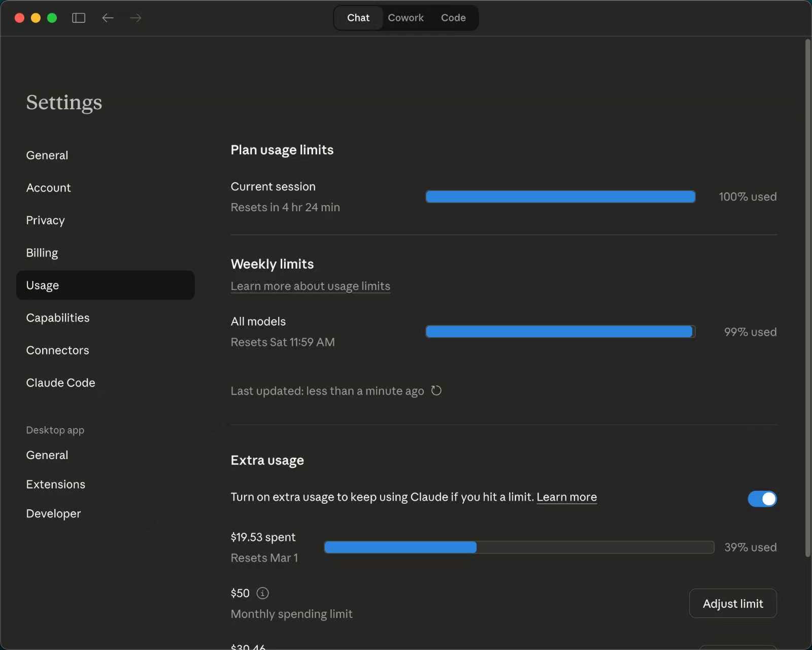Viewport: 812px width, 650px height.
Task: Toggle the sidebar panel icon
Action: (79, 18)
